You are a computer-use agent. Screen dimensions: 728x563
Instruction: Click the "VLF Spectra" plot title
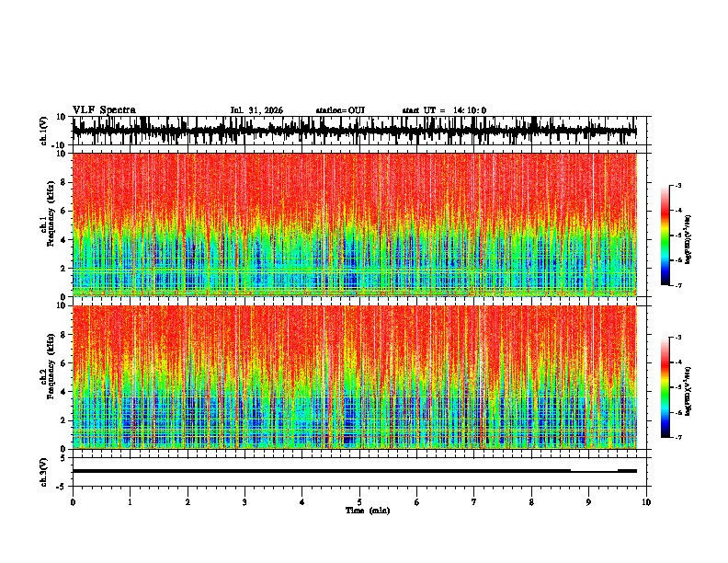(104, 110)
